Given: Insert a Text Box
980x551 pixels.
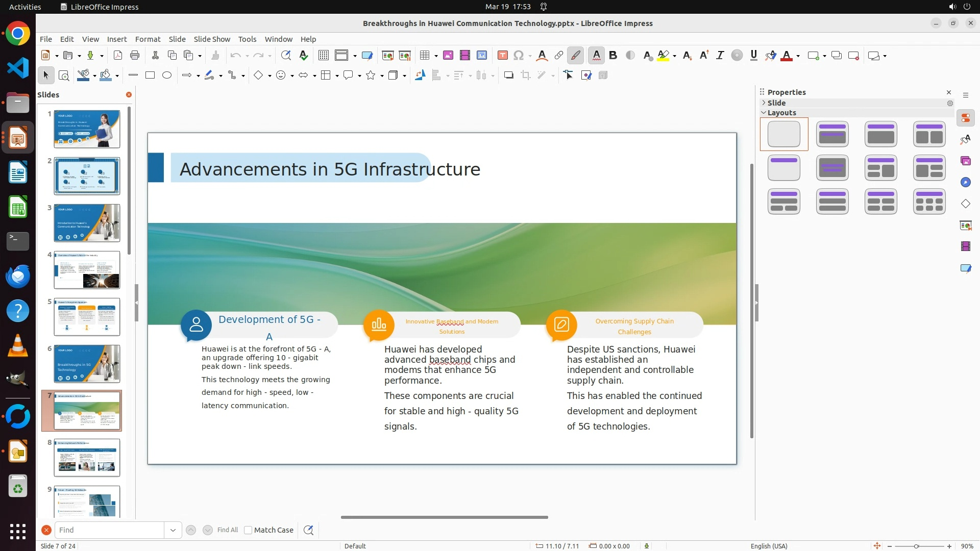Looking at the screenshot, I should point(502,56).
